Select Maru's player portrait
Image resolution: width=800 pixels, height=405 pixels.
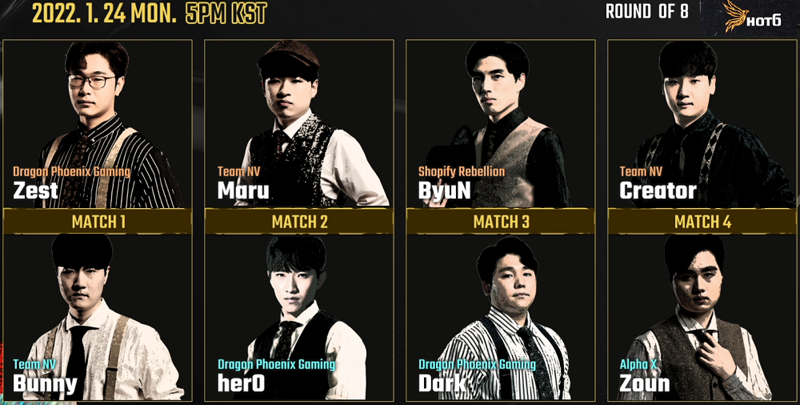(299, 124)
